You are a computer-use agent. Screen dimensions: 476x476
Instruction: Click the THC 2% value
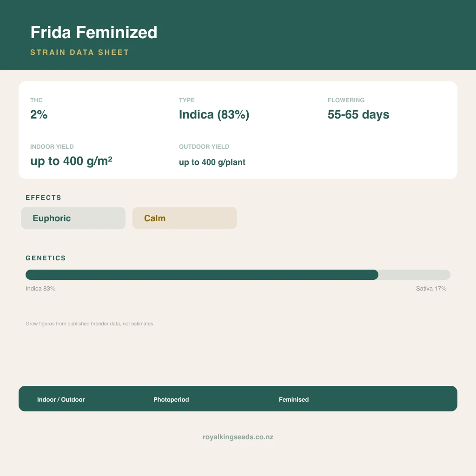point(39,114)
